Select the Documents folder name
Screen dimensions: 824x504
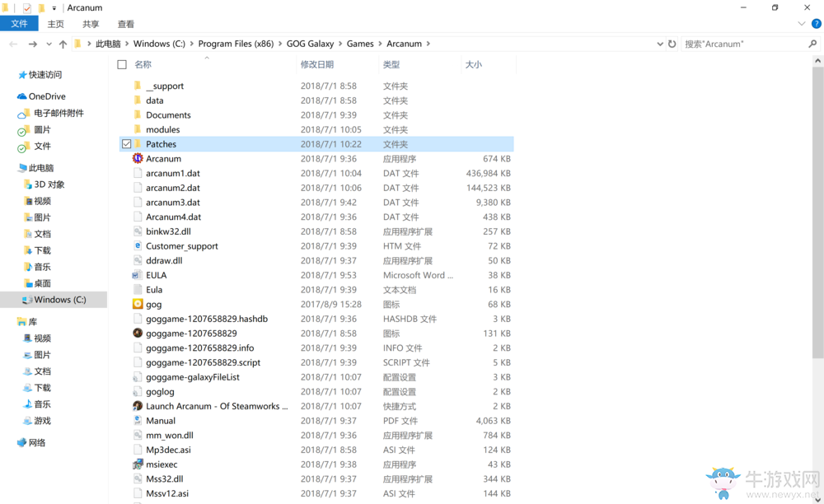coord(168,115)
